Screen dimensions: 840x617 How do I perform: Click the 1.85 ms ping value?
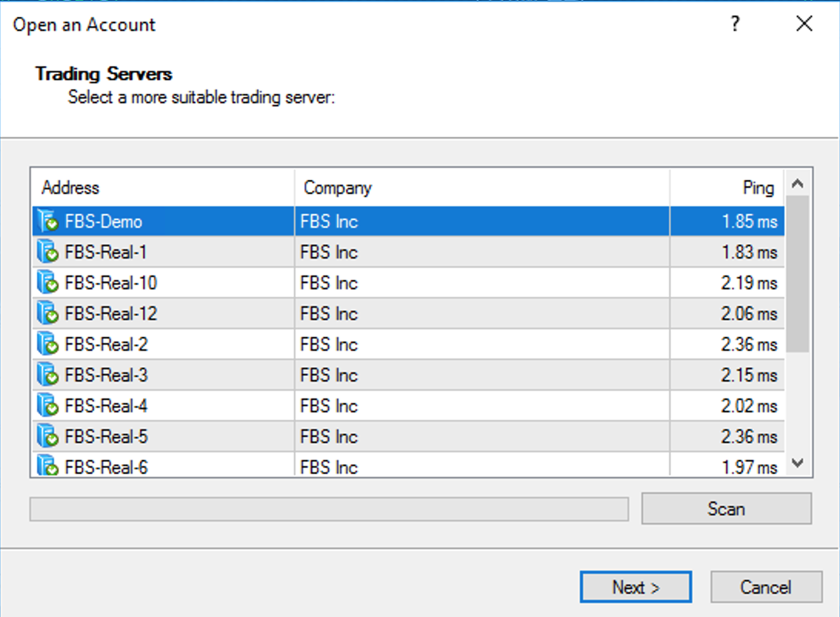(x=749, y=222)
